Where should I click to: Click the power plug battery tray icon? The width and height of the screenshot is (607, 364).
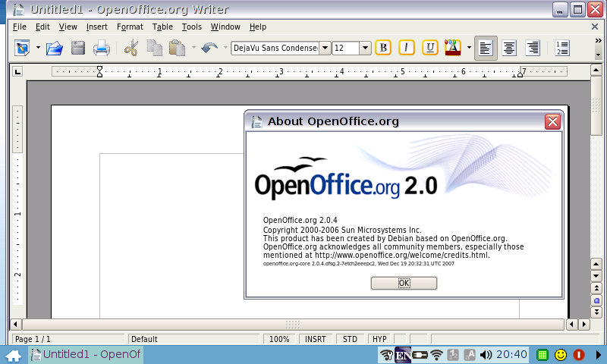[x=420, y=355]
